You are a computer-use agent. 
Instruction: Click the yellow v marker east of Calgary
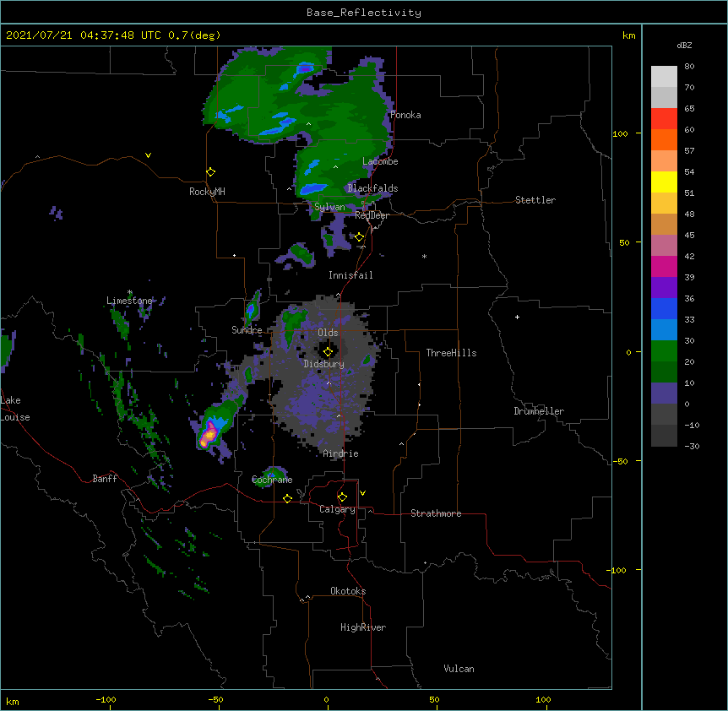pos(362,493)
